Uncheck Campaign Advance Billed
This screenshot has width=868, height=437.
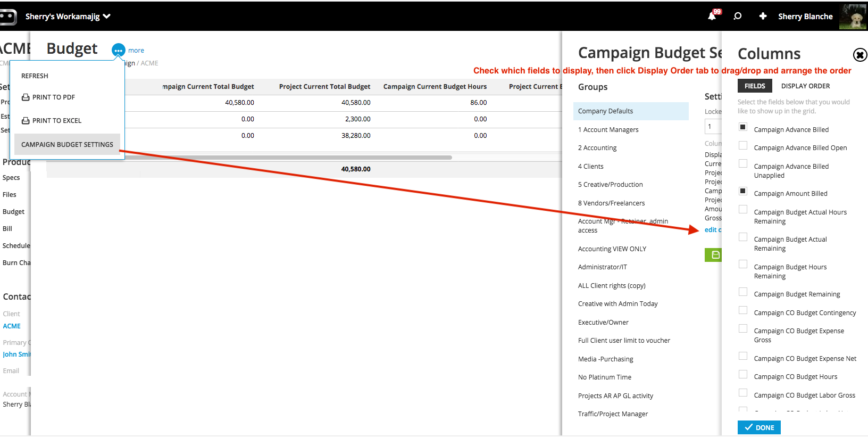click(x=743, y=127)
